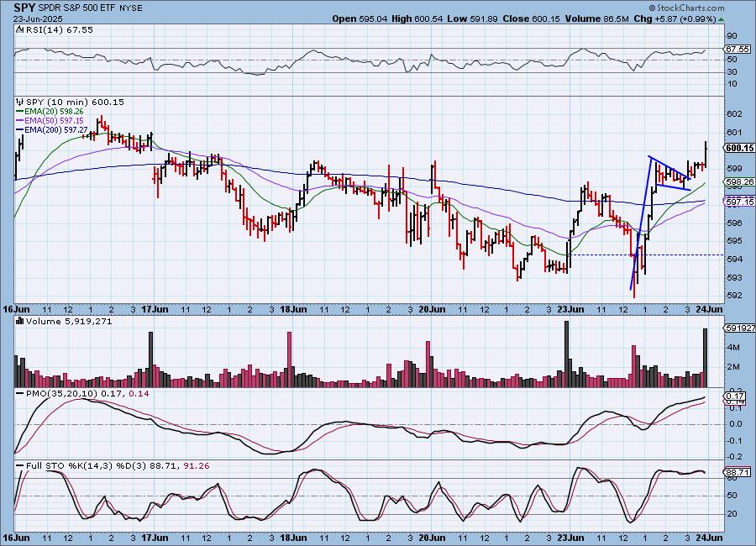Viewport: 756px width, 546px height.
Task: Click the 4M label on the volume axis
Action: (x=733, y=347)
